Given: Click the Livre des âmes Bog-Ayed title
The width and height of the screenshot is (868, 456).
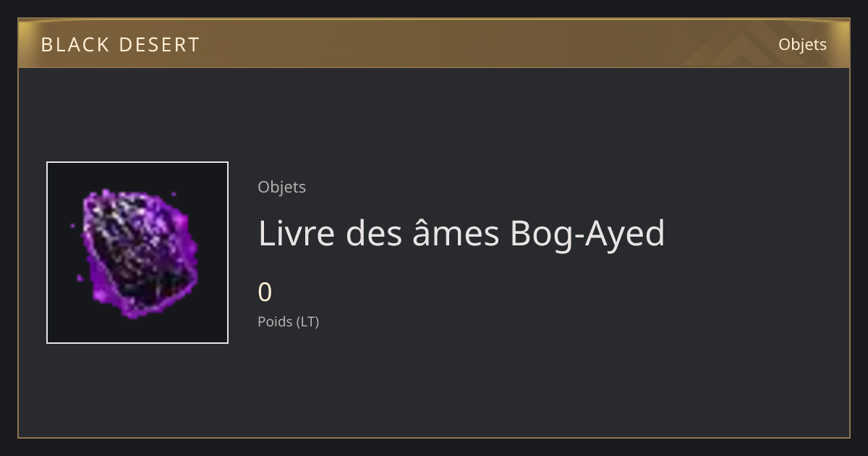Looking at the screenshot, I should 461,234.
